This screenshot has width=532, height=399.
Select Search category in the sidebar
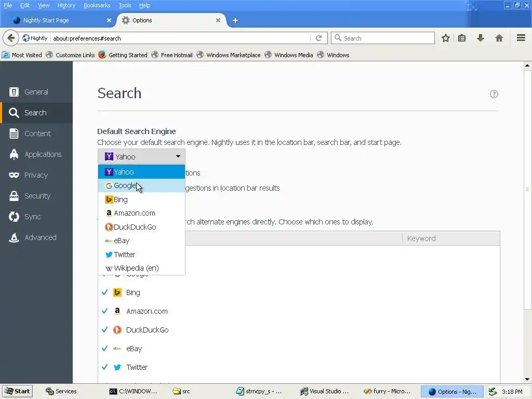tap(36, 113)
